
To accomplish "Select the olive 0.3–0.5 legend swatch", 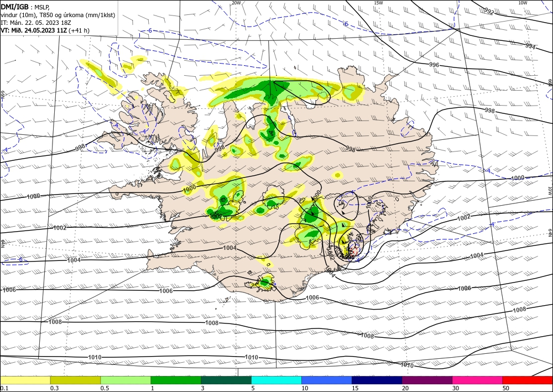I will point(75,380).
